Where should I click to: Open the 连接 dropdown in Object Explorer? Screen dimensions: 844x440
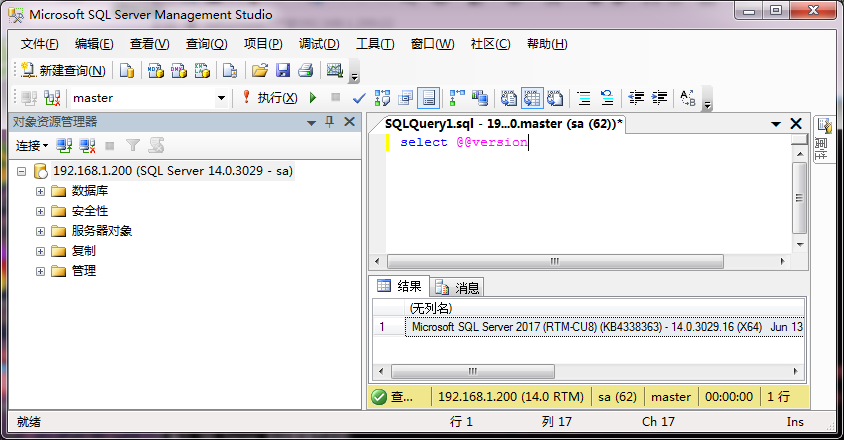point(32,145)
